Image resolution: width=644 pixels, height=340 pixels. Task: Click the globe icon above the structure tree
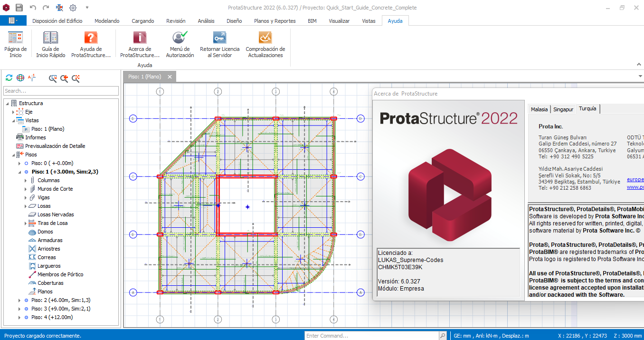20,78
